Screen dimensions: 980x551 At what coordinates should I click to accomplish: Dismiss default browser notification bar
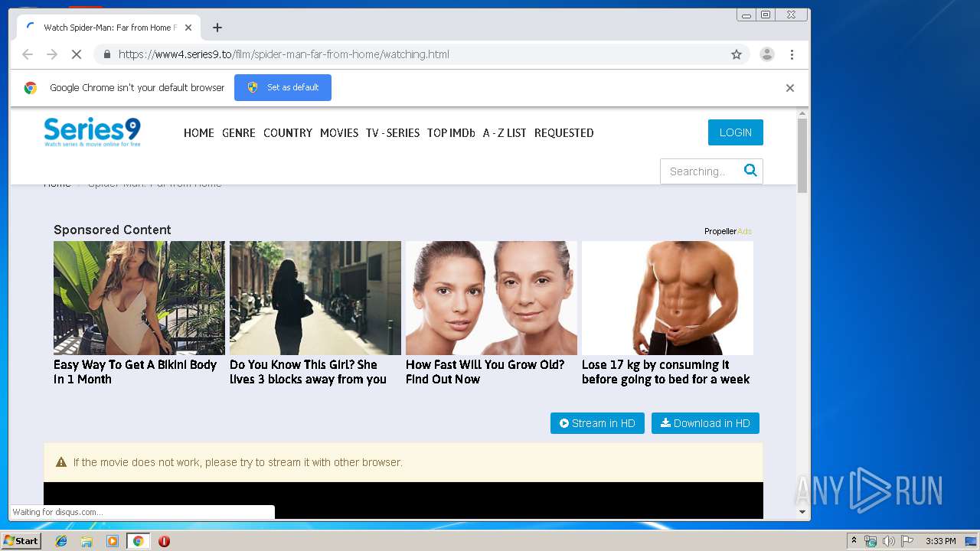coord(790,88)
